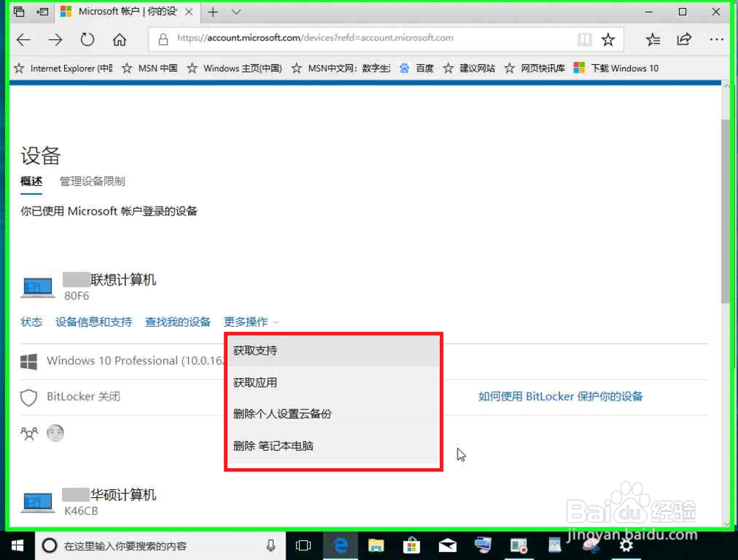Select the 概述 tab
Image resolution: width=738 pixels, height=560 pixels.
[x=31, y=182]
